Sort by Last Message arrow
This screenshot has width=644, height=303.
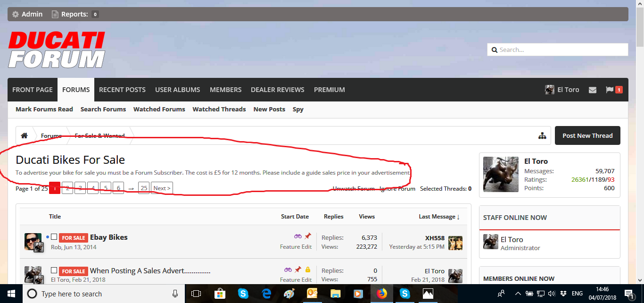pyautogui.click(x=458, y=217)
